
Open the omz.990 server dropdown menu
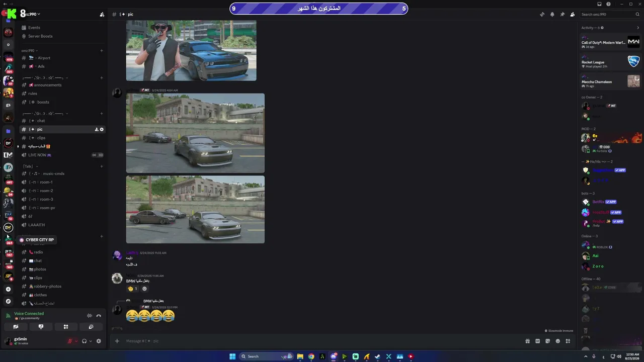[30, 14]
